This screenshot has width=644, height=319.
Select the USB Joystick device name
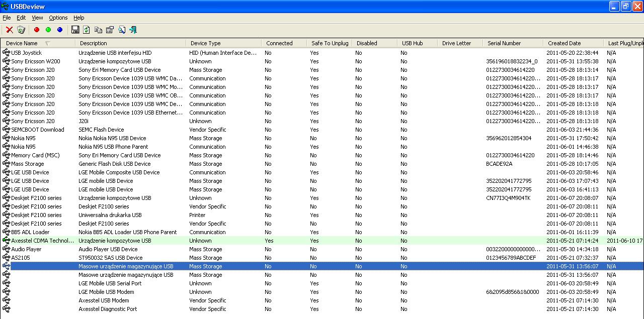pyautogui.click(x=27, y=53)
